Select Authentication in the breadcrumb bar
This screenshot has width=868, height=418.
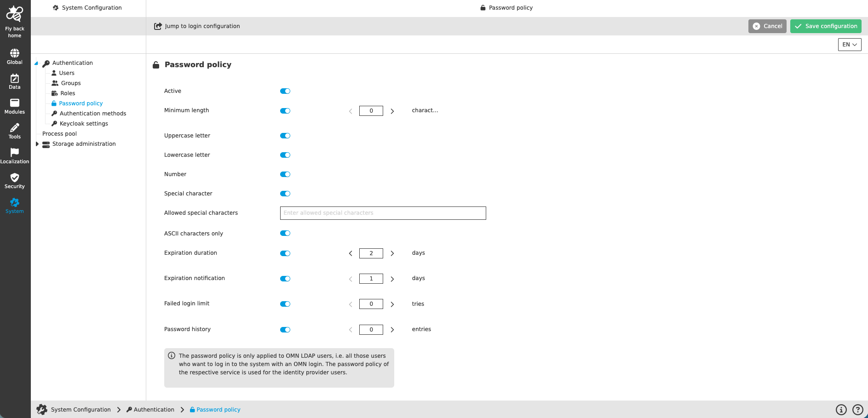tap(154, 409)
